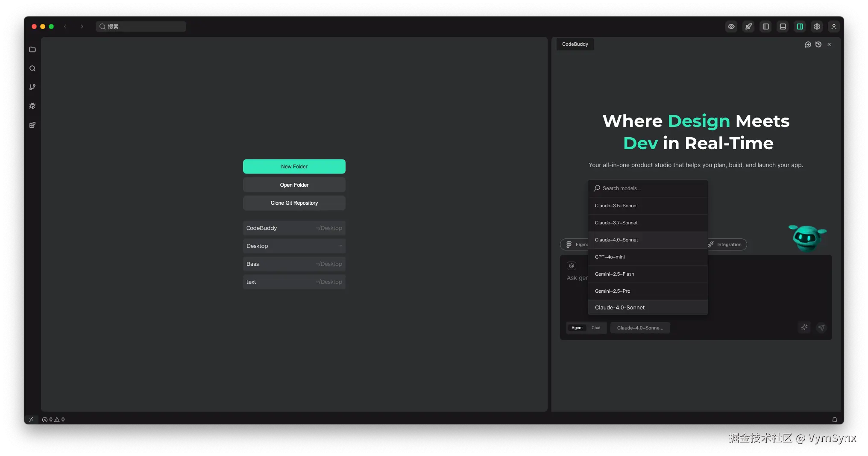Click the rocket deploy icon

[748, 26]
